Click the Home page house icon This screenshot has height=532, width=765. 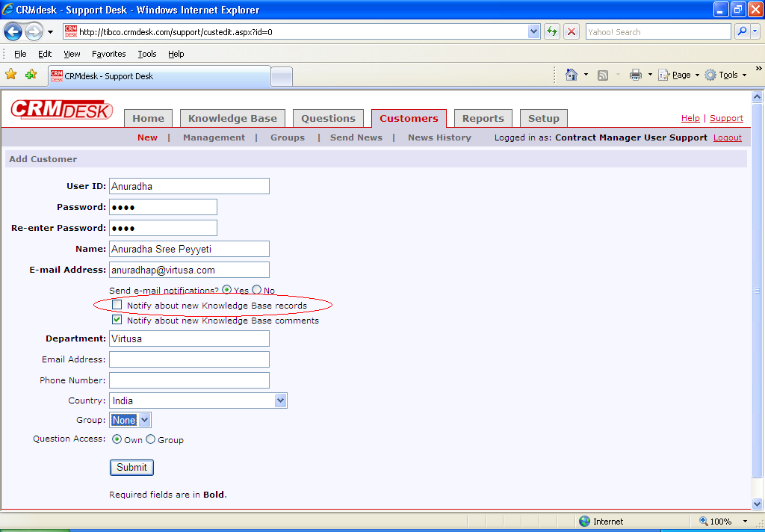point(572,75)
